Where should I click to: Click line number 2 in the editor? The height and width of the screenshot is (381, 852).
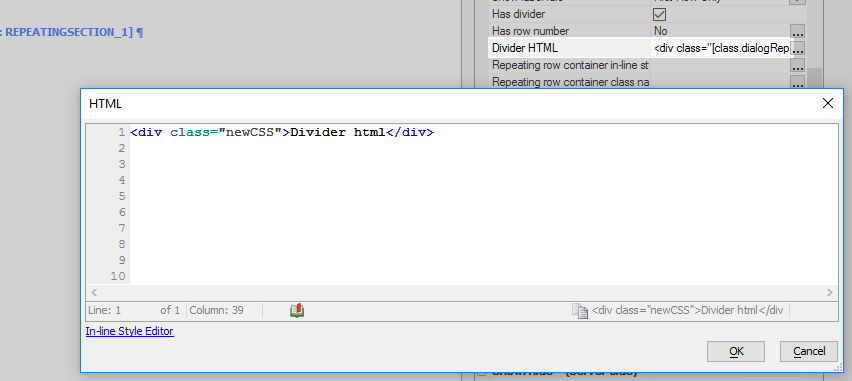(121, 148)
